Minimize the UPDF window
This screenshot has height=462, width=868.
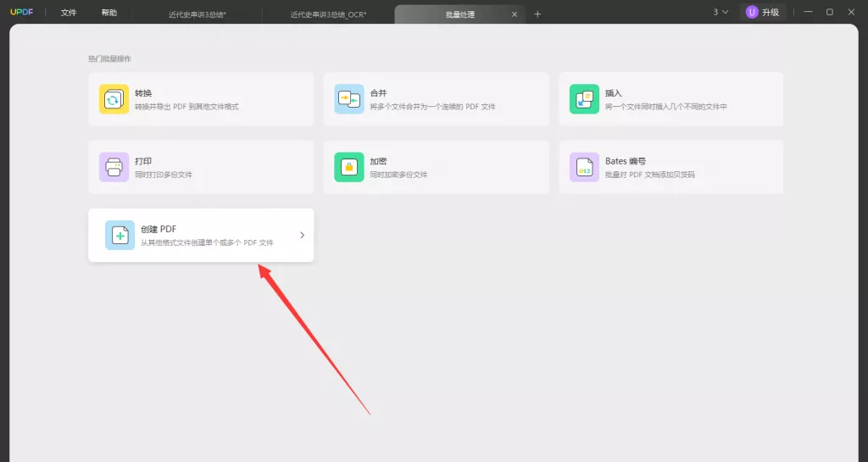click(808, 12)
